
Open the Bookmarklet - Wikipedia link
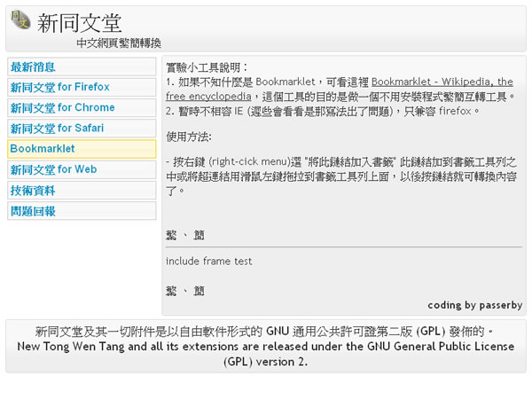point(442,82)
